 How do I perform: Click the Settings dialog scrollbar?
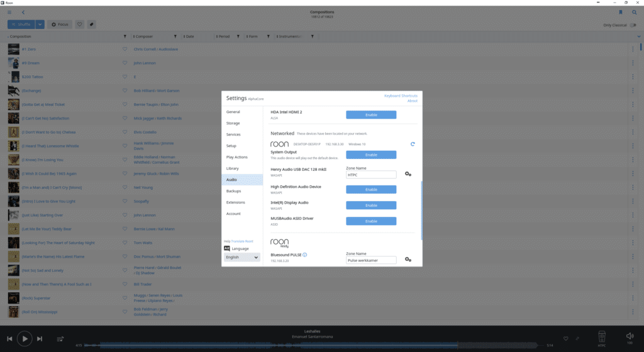[x=421, y=211]
